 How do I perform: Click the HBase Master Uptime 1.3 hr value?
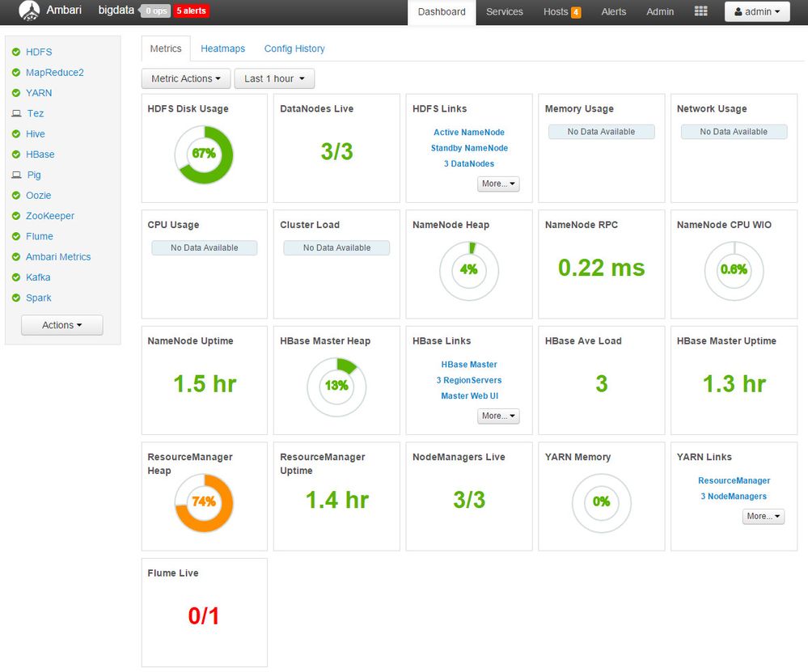point(734,384)
